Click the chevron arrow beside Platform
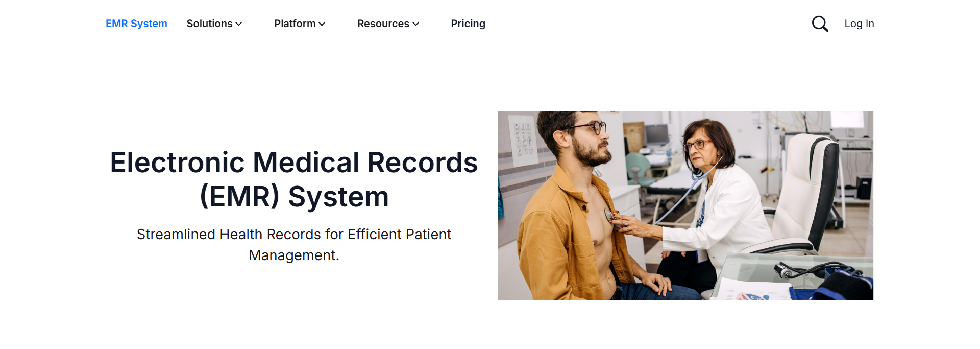Viewport: 980px width, 349px height. coord(322,24)
